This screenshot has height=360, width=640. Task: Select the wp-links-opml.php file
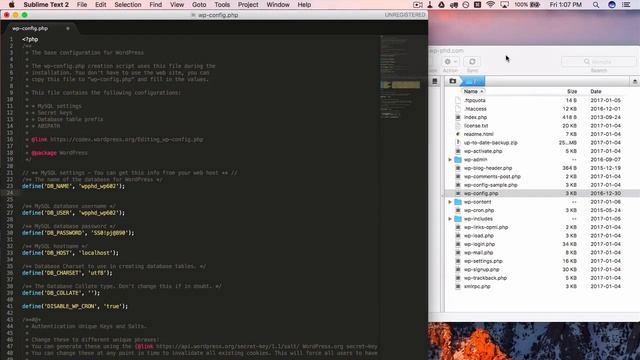pos(486,227)
